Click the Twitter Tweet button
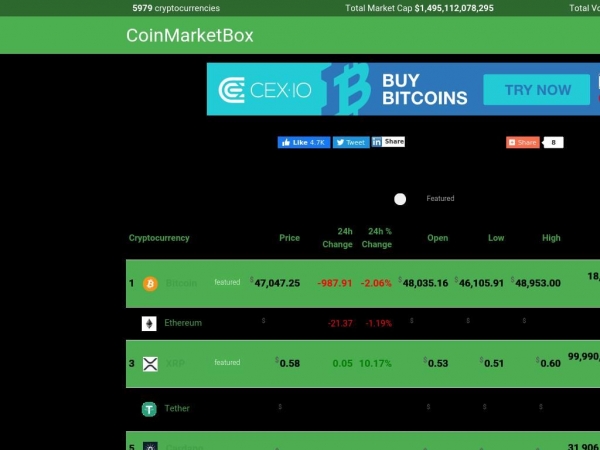 click(351, 142)
